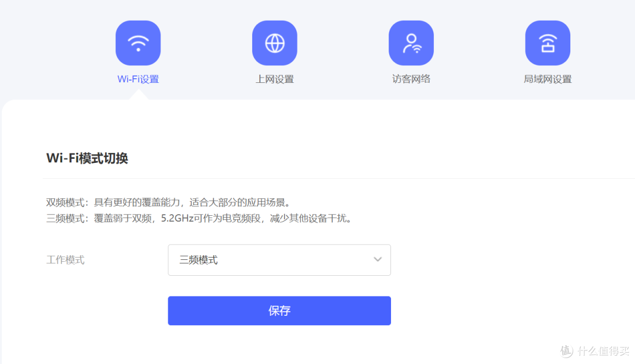The image size is (635, 364).
Task: Expand the dropdown chevron arrow
Action: (377, 259)
